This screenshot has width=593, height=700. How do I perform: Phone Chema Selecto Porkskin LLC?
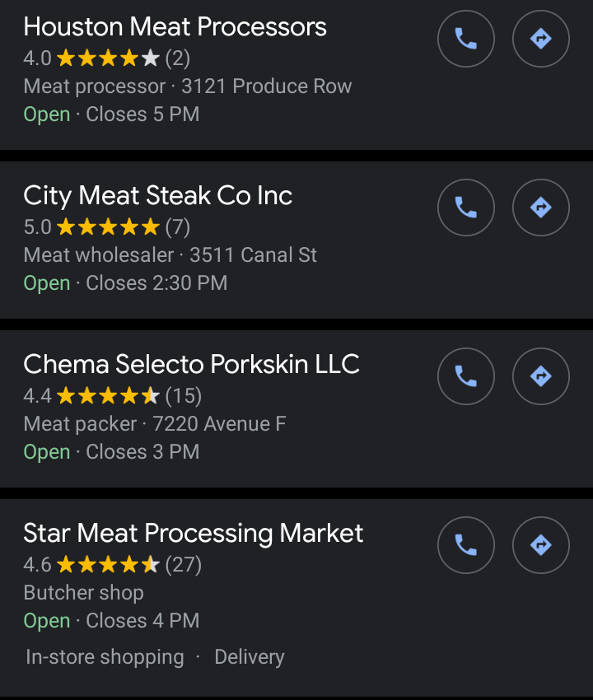[x=466, y=376]
